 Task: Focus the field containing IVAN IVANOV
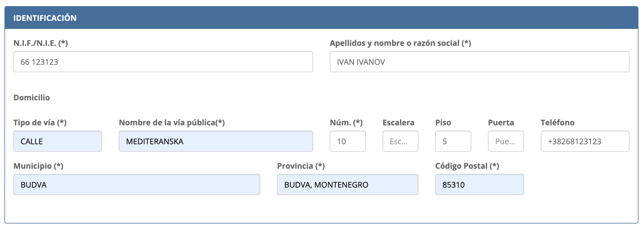tap(479, 62)
